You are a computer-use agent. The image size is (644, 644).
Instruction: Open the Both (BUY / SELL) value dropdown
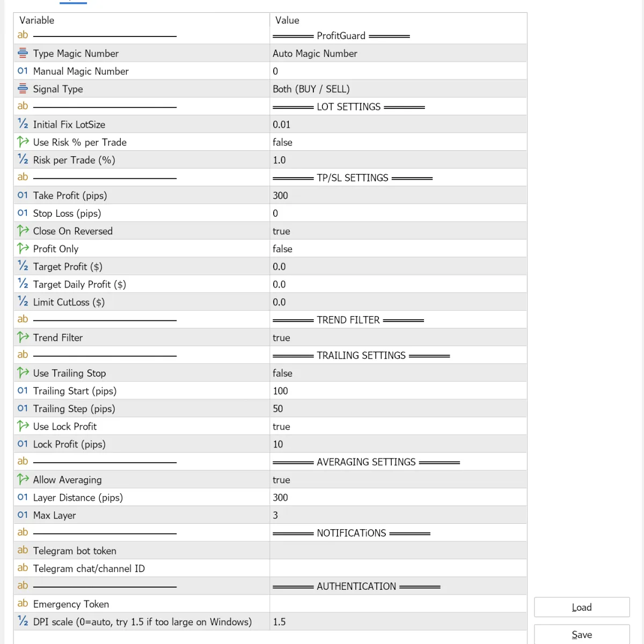(398, 89)
